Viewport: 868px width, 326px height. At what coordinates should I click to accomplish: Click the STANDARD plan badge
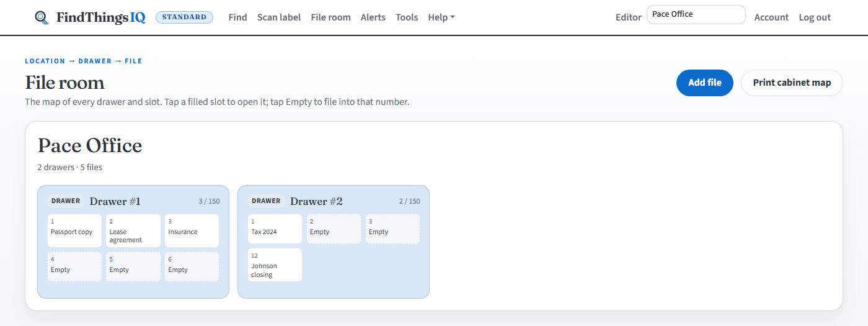pos(184,17)
